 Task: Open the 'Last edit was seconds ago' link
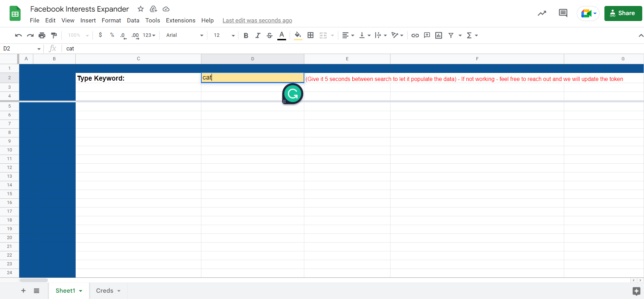pyautogui.click(x=257, y=20)
